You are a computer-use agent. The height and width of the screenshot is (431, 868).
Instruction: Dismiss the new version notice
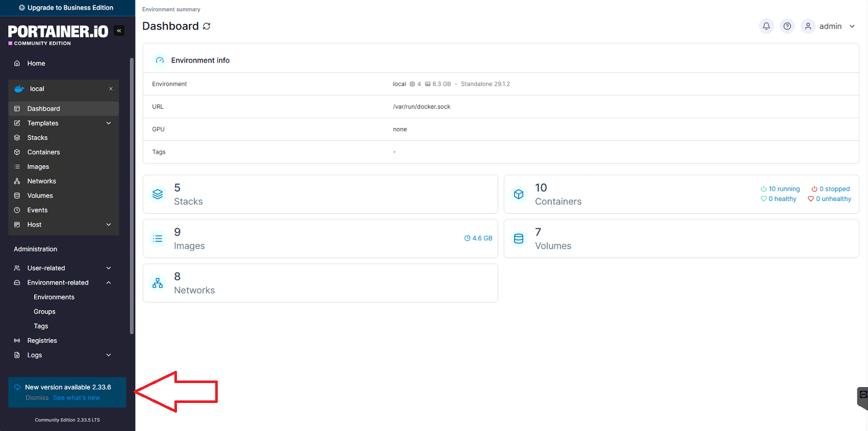point(37,398)
